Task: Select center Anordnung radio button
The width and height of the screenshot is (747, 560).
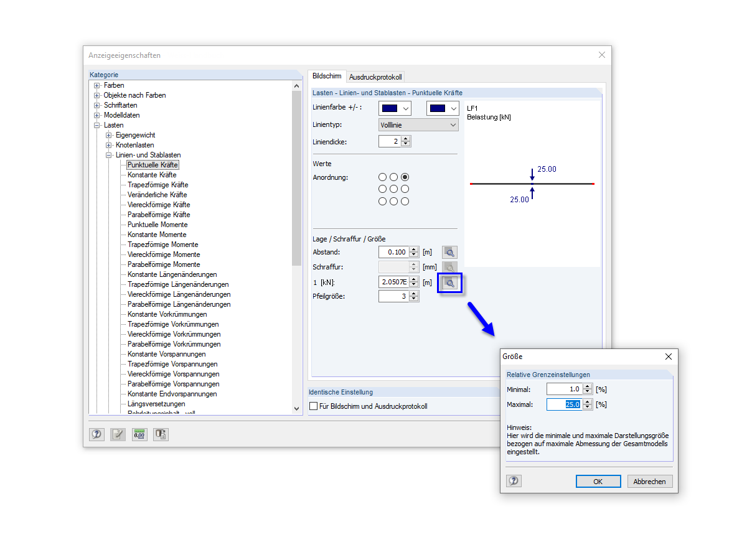Action: pyautogui.click(x=393, y=189)
